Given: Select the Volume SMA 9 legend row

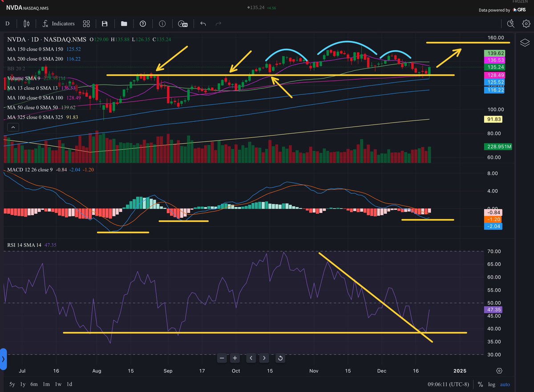Looking at the screenshot, I should click(36, 78).
